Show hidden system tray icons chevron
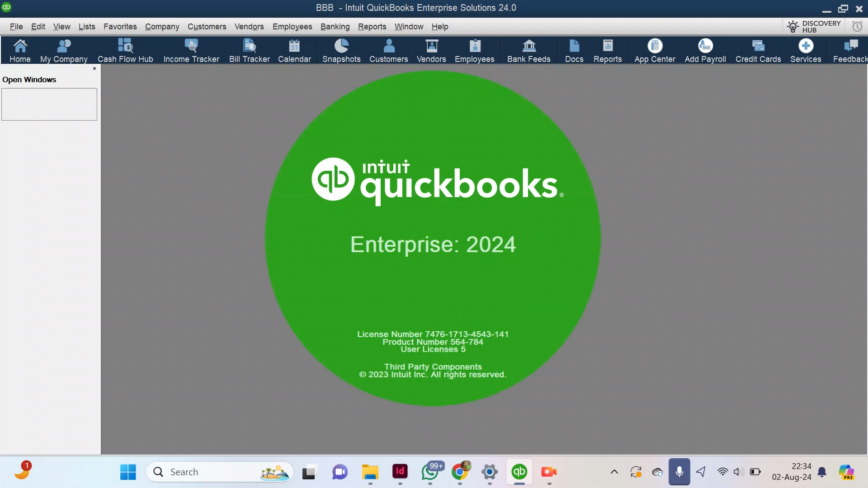868x488 pixels. [614, 472]
